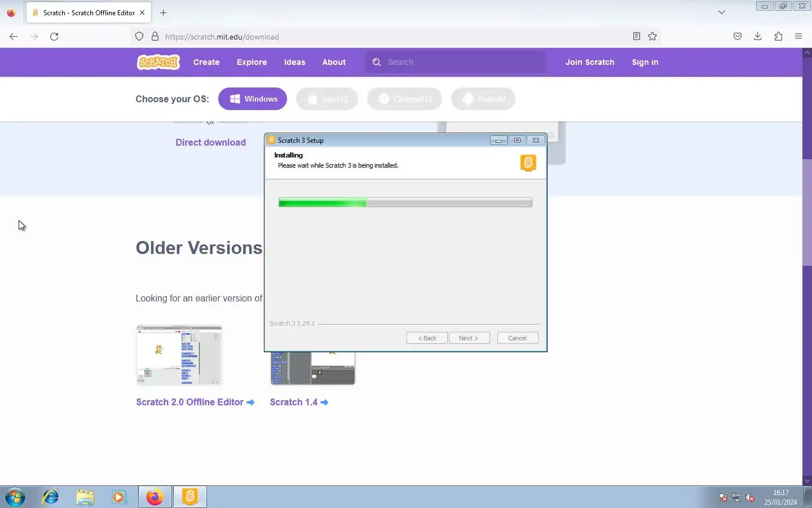Screen dimensions: 812x508
Task: Open the shield tracking protection icon
Action: [x=139, y=37]
